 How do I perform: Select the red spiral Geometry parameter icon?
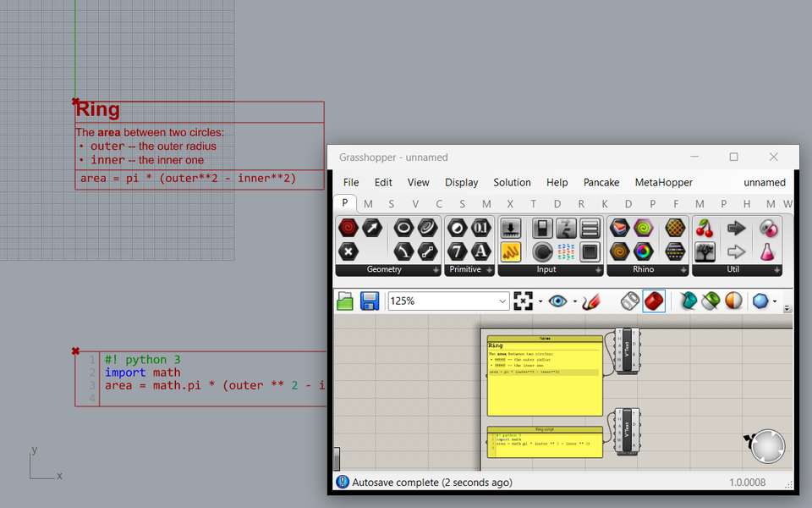(x=348, y=228)
